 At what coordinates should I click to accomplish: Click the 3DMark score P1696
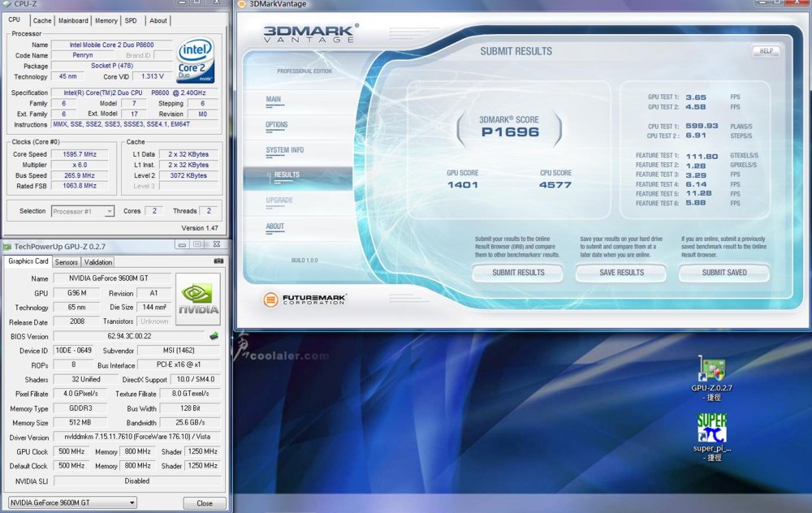click(x=510, y=132)
